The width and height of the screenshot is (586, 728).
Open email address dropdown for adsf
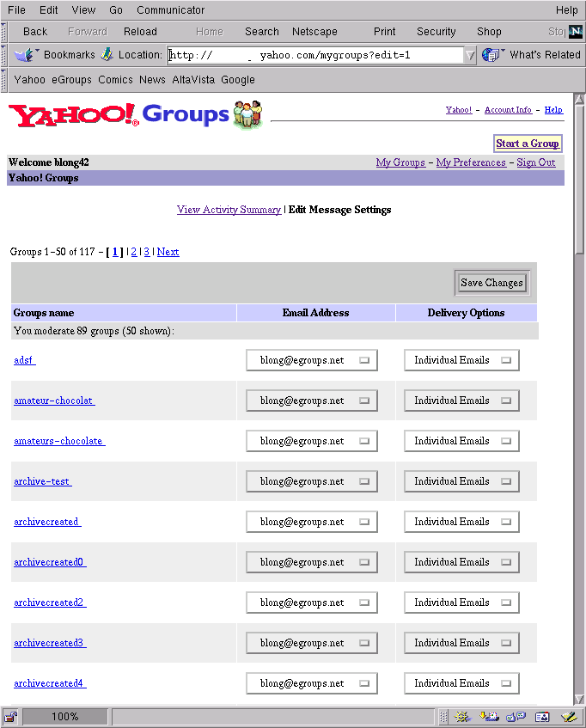[312, 360]
